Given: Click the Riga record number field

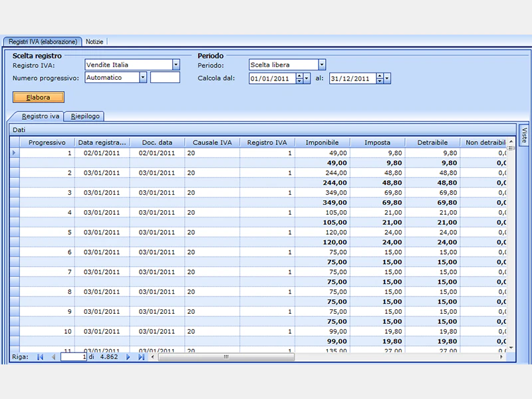Looking at the screenshot, I should coord(74,357).
